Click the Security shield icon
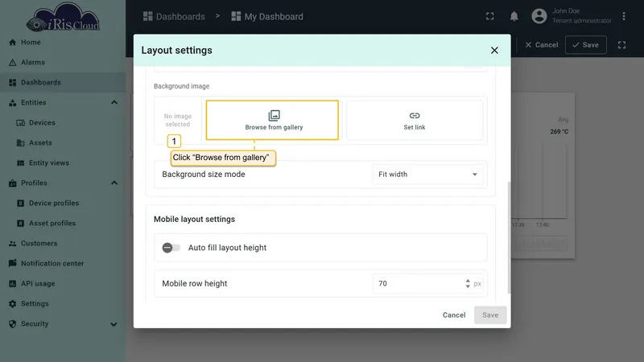 pyautogui.click(x=13, y=324)
